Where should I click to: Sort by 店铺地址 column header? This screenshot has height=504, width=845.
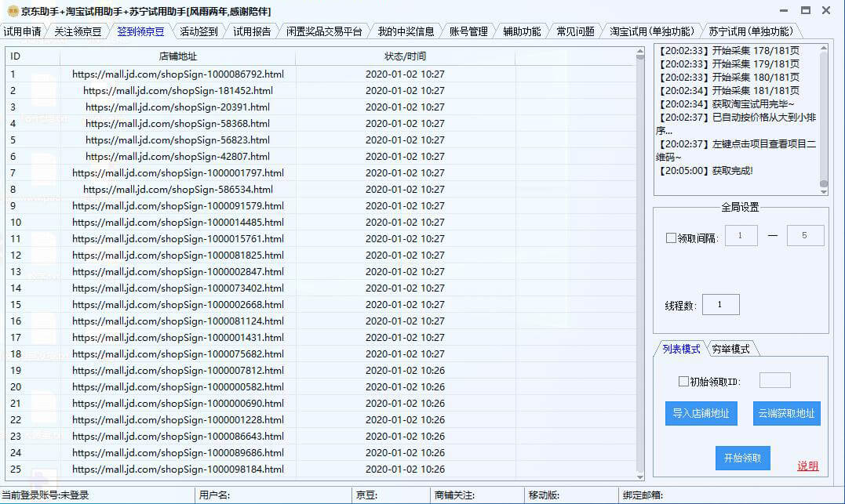click(x=178, y=56)
